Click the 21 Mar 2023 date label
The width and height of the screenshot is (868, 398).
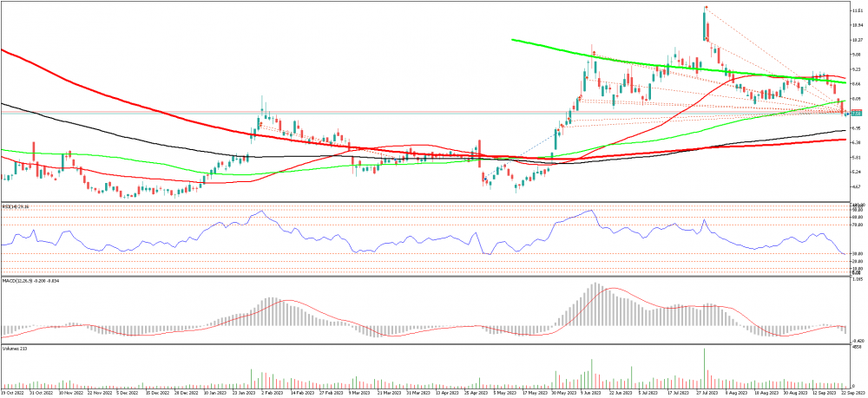[x=389, y=393]
